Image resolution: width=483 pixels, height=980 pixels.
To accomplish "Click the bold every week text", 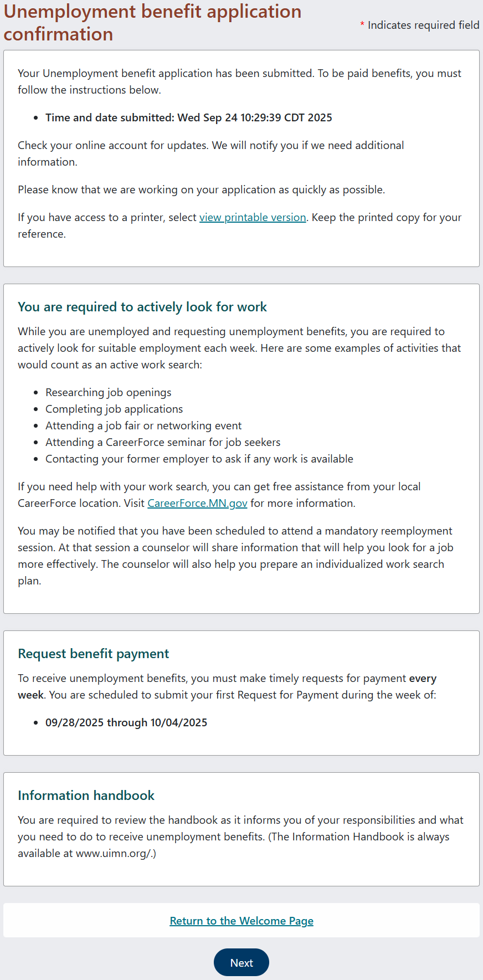I will pyautogui.click(x=423, y=678).
